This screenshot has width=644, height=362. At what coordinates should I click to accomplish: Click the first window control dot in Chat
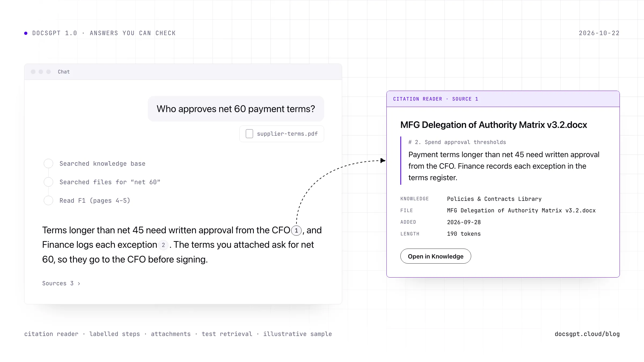click(x=33, y=72)
